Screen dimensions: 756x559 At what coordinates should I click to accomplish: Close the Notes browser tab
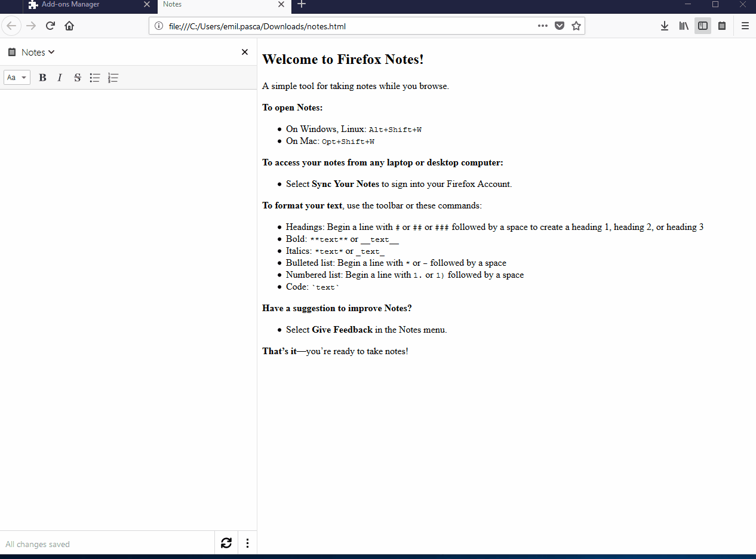pyautogui.click(x=282, y=5)
